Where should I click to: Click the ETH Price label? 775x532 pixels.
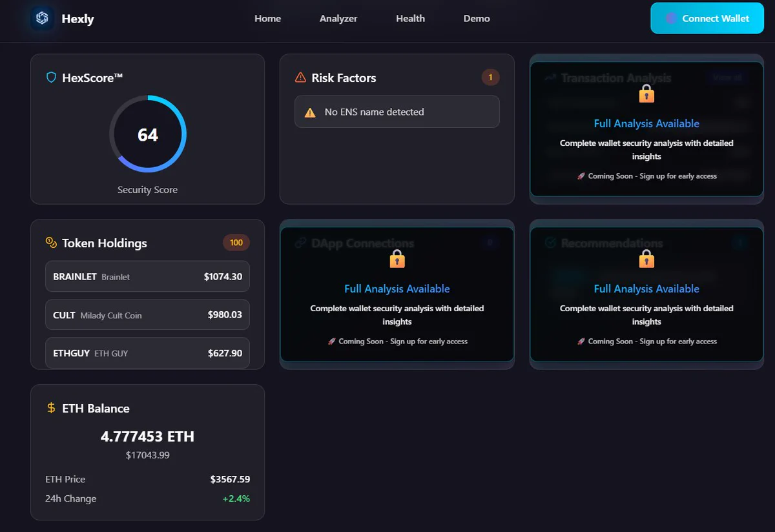pyautogui.click(x=65, y=479)
